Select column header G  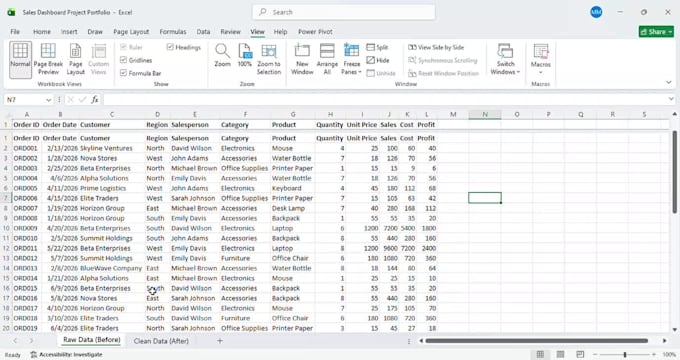(x=293, y=115)
